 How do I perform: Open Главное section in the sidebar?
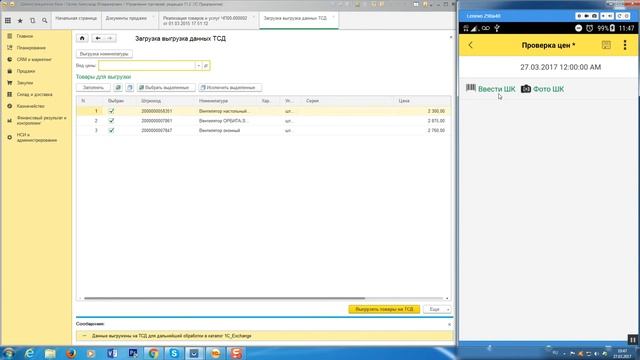[x=25, y=36]
